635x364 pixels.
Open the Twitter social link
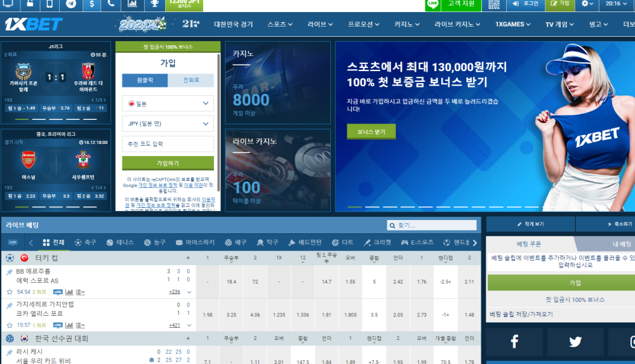[575, 342]
